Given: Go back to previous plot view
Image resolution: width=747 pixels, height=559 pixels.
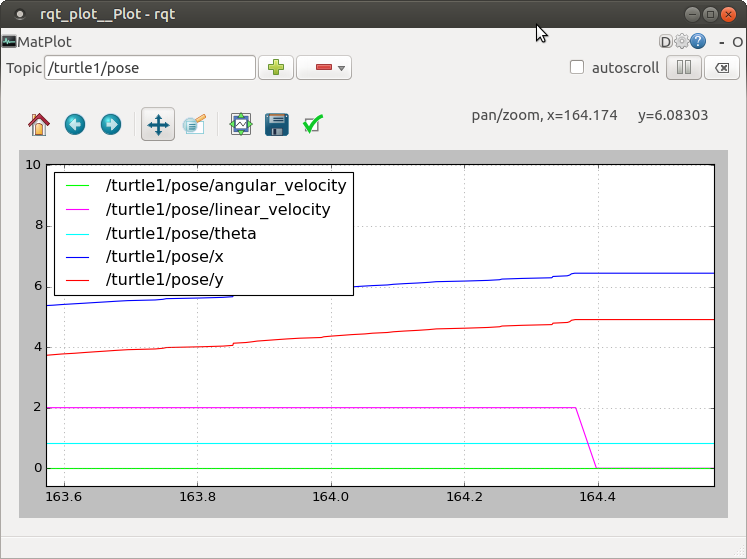Looking at the screenshot, I should (x=75, y=125).
